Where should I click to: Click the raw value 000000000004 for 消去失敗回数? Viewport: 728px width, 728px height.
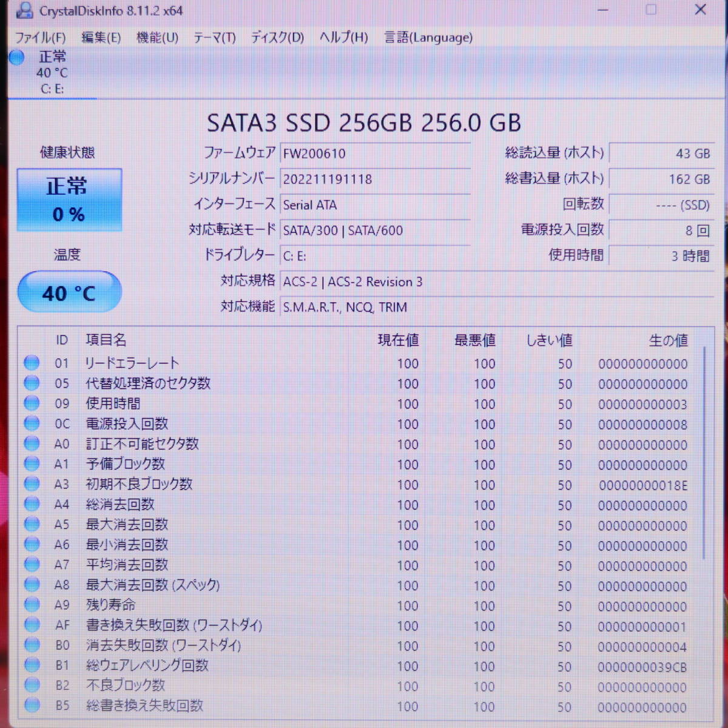coord(642,647)
